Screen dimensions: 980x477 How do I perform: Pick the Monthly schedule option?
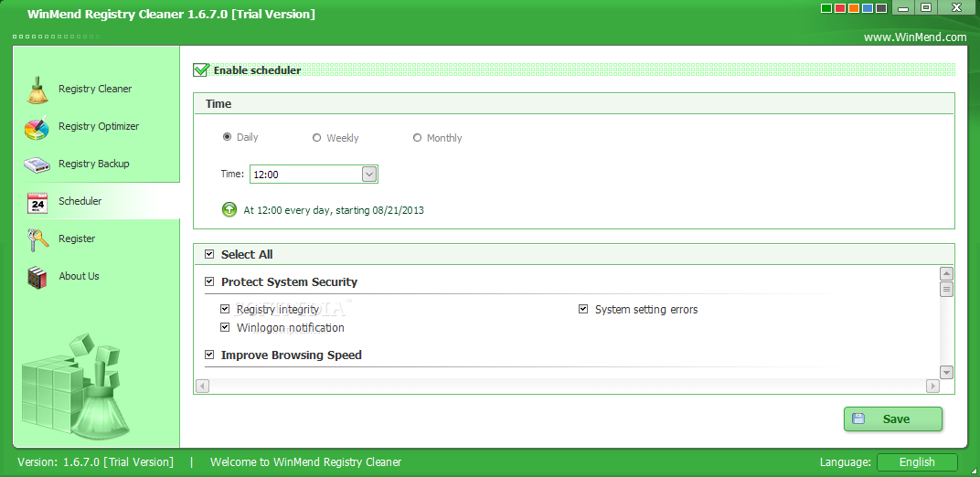[417, 138]
